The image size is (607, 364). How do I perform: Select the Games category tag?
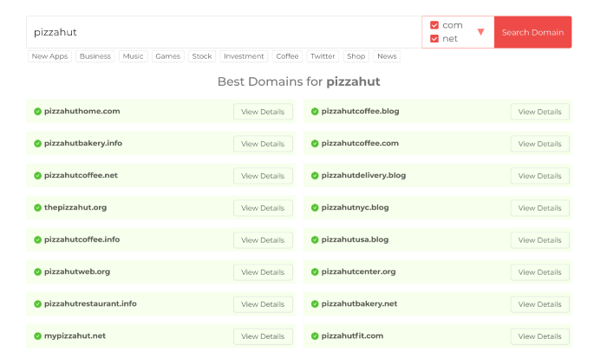pyautogui.click(x=168, y=56)
